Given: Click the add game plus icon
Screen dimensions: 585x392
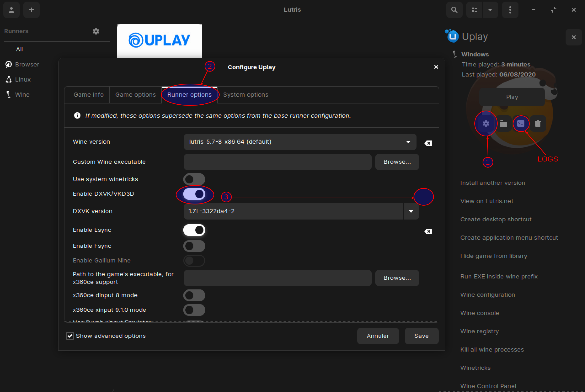Looking at the screenshot, I should point(31,10).
